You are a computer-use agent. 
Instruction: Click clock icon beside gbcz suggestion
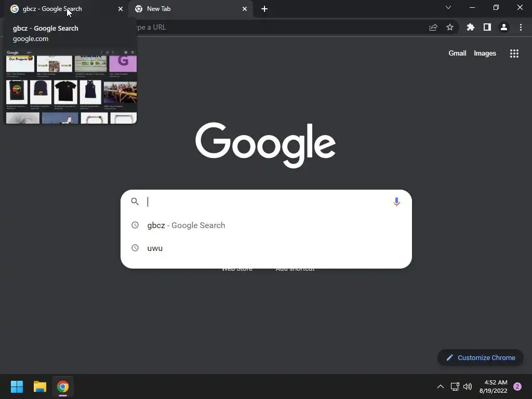click(x=135, y=225)
